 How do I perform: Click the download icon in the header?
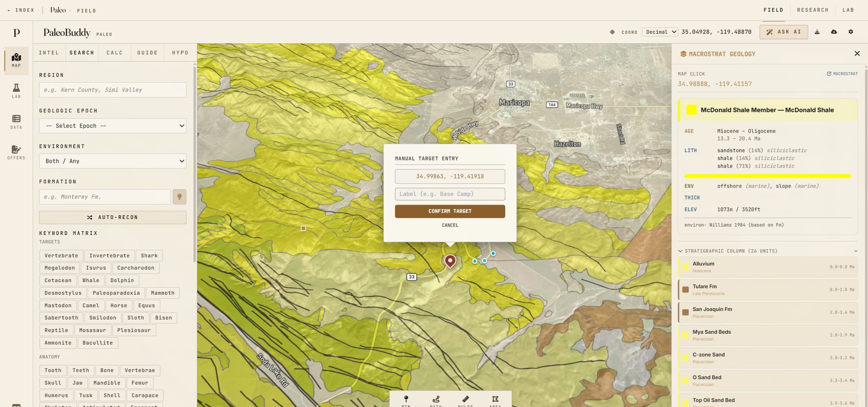[817, 32]
